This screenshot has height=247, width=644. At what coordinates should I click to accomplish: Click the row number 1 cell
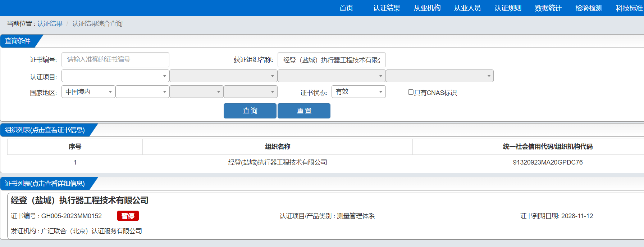pyautogui.click(x=75, y=162)
